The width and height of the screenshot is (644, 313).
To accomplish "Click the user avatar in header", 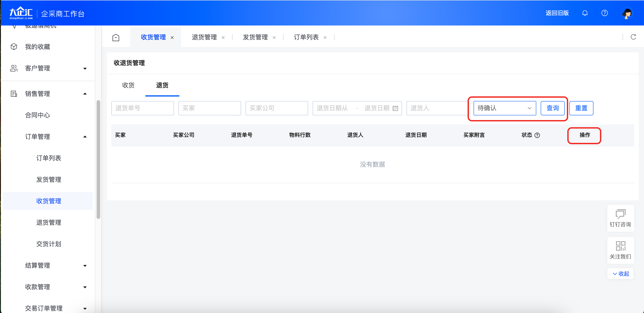I will tap(627, 13).
